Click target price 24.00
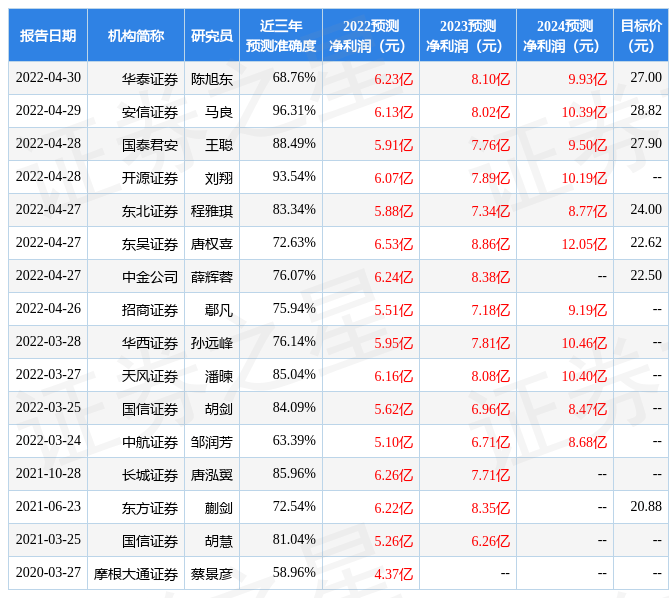The height and width of the screenshot is (598, 669). pyautogui.click(x=646, y=209)
